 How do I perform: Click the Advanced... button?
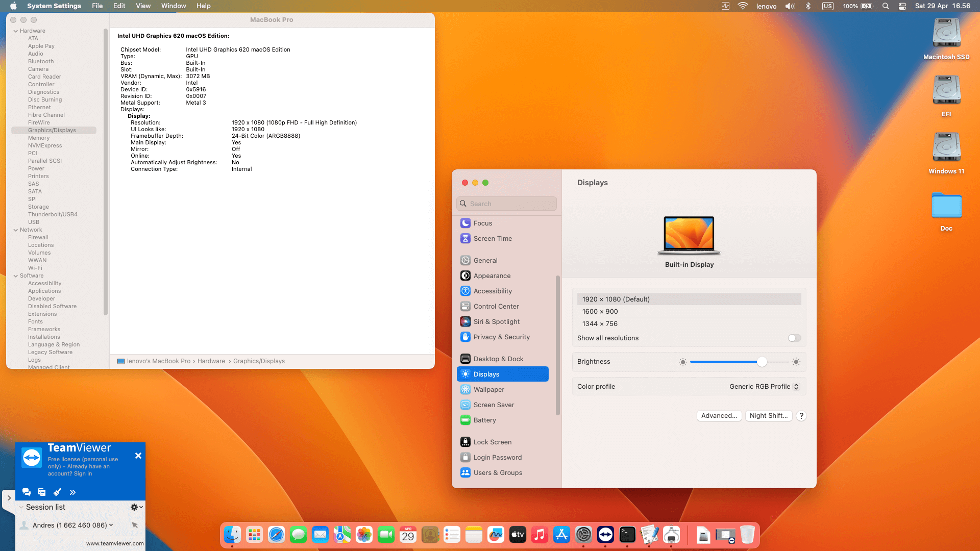pos(719,416)
